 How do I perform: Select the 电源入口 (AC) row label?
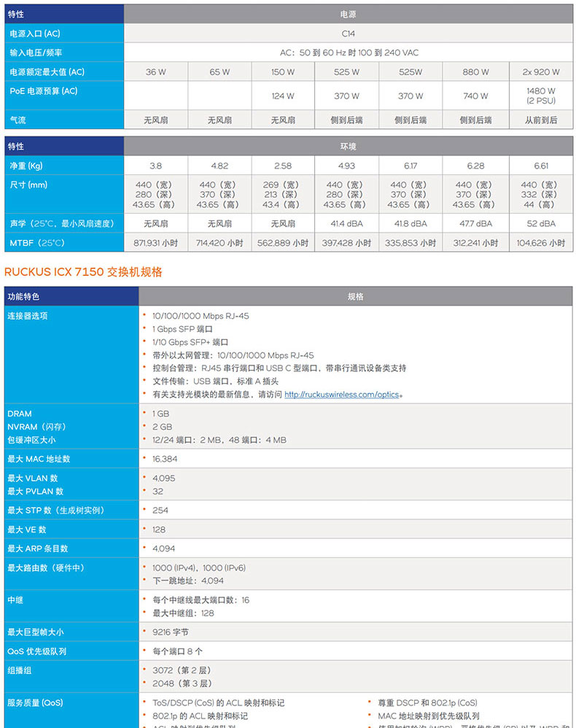(35, 34)
